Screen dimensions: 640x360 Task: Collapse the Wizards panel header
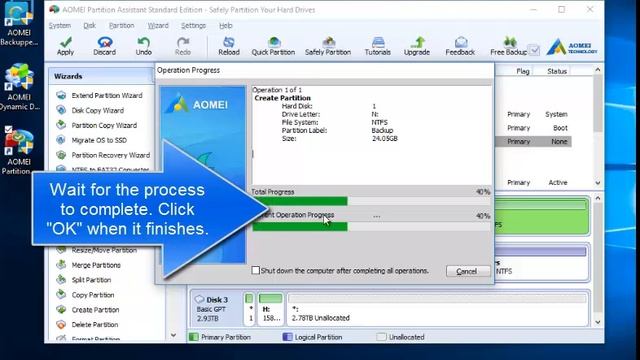tap(101, 76)
